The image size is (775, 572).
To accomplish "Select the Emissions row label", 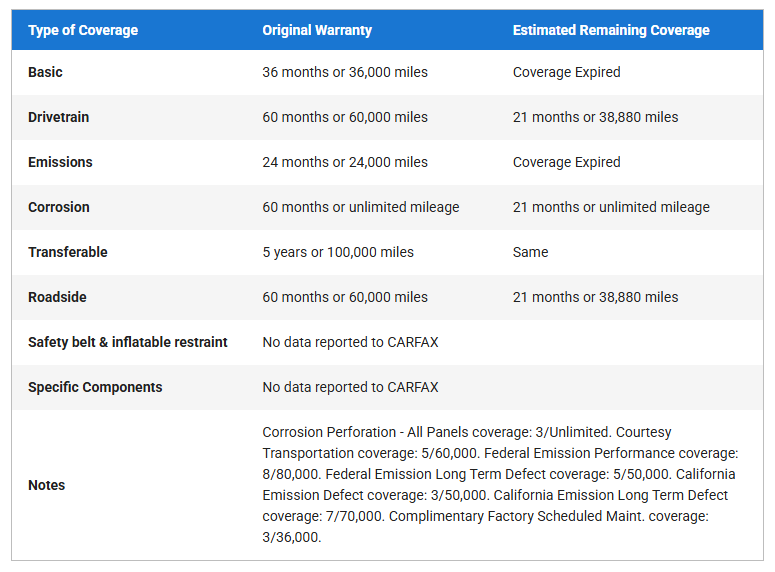I will (60, 162).
